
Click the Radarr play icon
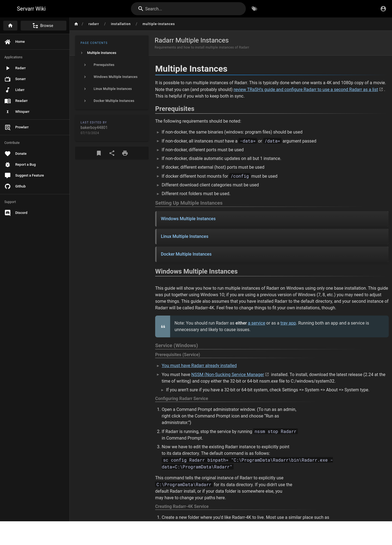[8, 68]
